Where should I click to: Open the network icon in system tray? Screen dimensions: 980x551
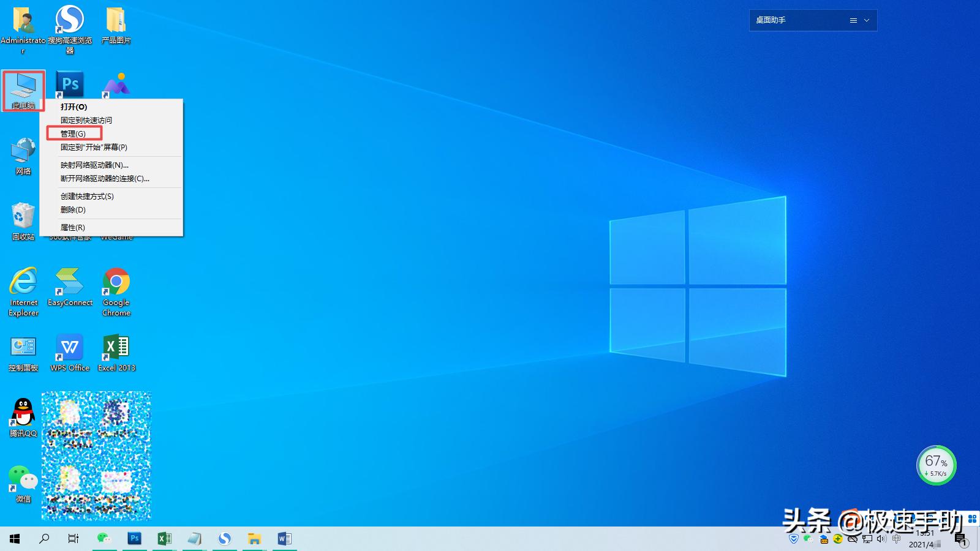click(x=867, y=539)
